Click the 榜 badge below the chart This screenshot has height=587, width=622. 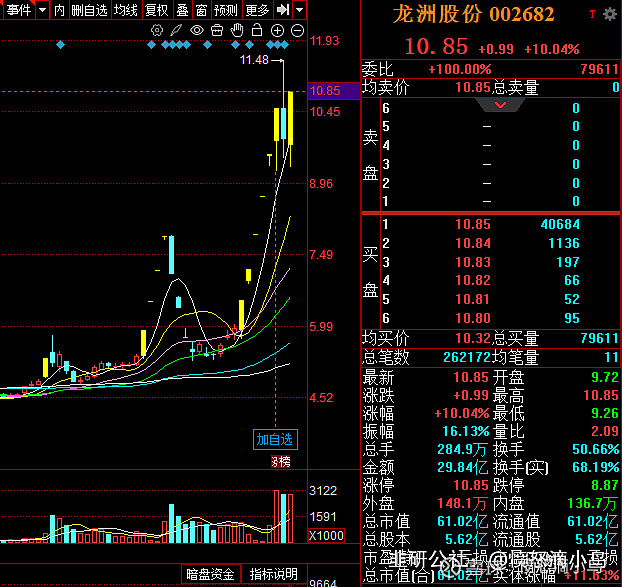[x=281, y=462]
